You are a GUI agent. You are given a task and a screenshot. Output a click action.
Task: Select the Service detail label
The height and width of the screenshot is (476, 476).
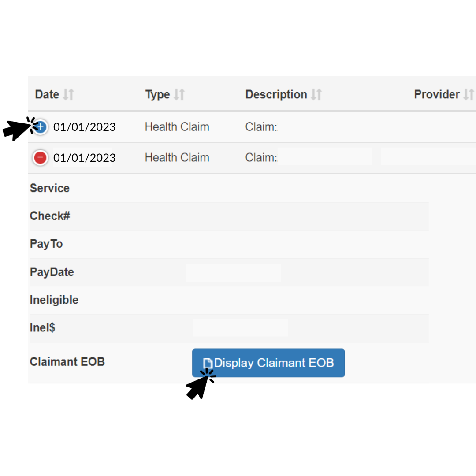point(50,188)
